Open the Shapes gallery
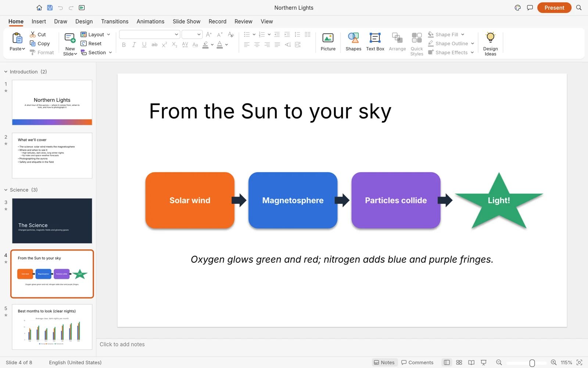 (x=353, y=42)
